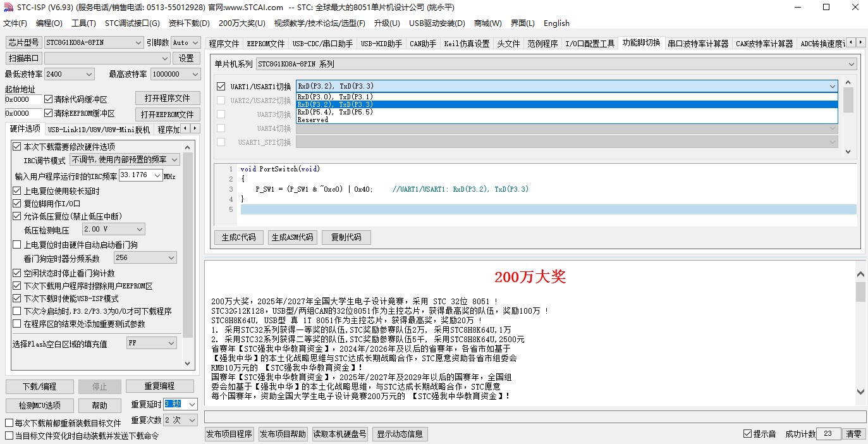Toggle 复位脚用作I/O口 checkbox

tap(17, 204)
